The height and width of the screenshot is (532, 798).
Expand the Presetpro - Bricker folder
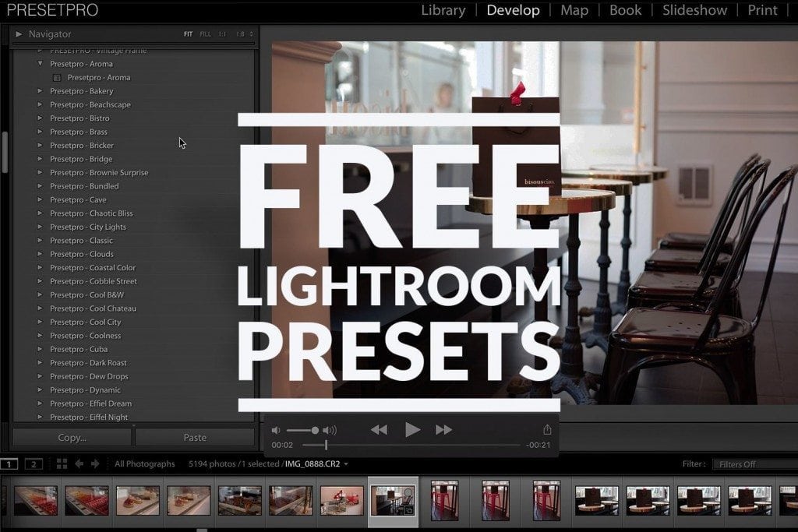40,145
